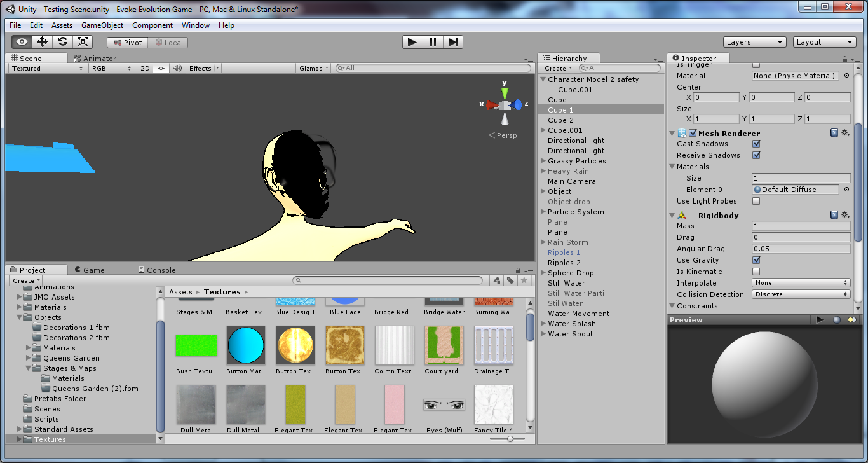Select the Hand (view) tool
The image size is (868, 463).
pos(22,42)
